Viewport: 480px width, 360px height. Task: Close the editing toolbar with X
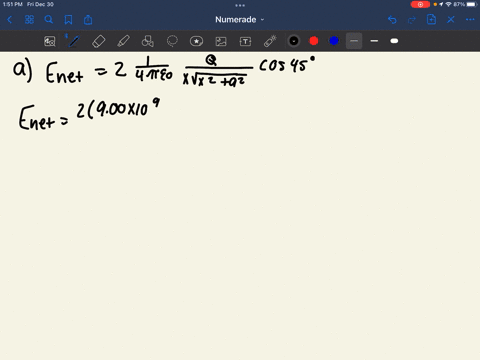tap(451, 20)
